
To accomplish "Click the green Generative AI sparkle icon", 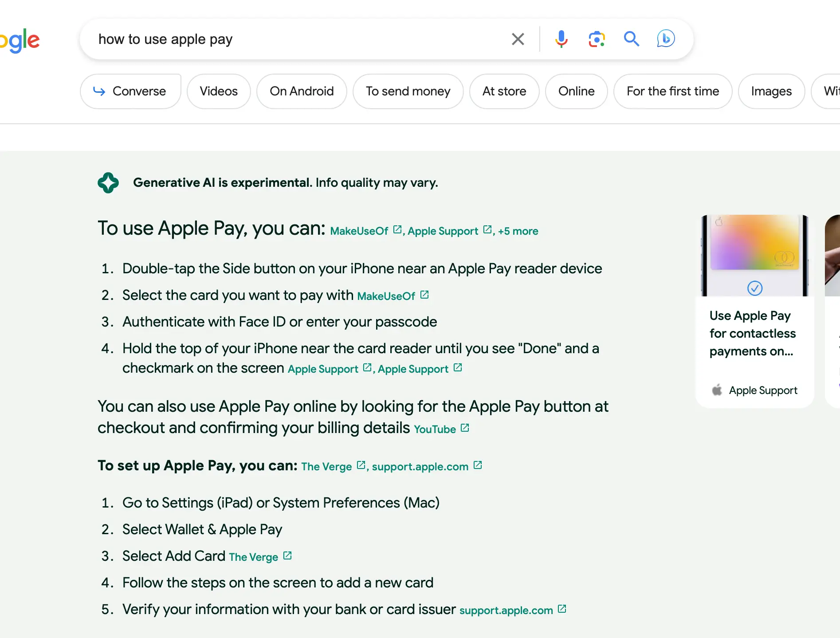I will coord(108,183).
